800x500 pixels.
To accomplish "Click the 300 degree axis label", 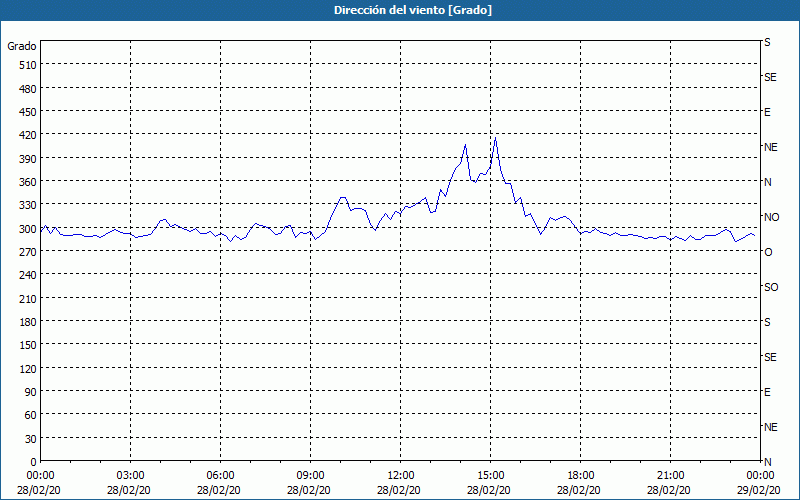I will [x=28, y=229].
